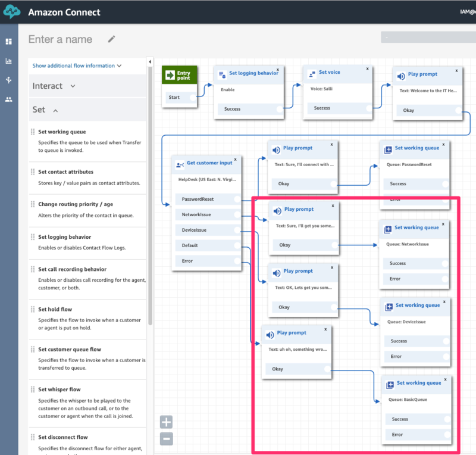Click speaker icon of 'Sure, I'll connect with' prompt
The image size is (476, 455).
pos(276,150)
